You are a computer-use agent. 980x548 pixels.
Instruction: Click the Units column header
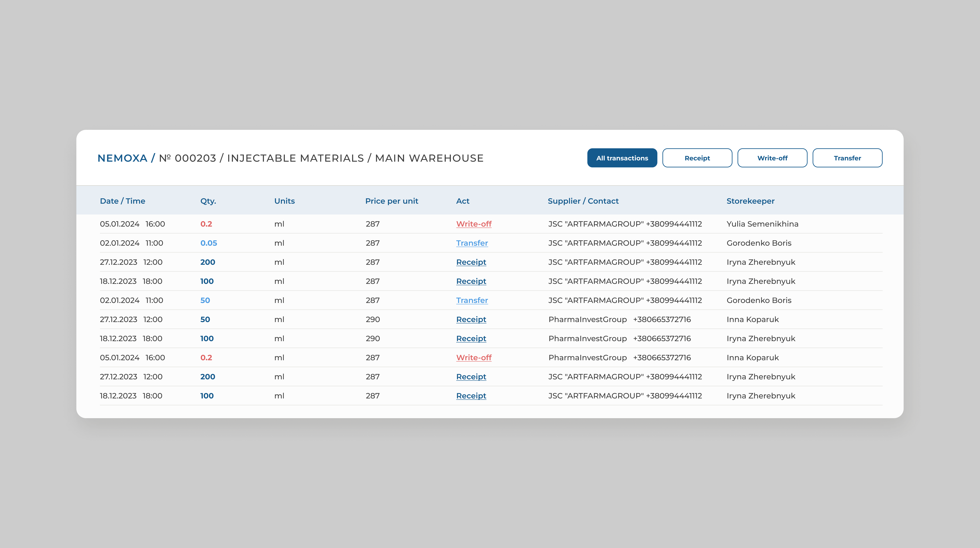[284, 201]
